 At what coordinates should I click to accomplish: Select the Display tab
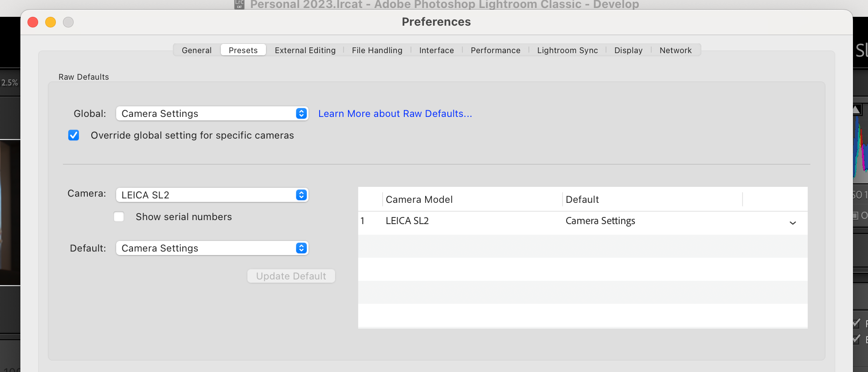tap(628, 50)
